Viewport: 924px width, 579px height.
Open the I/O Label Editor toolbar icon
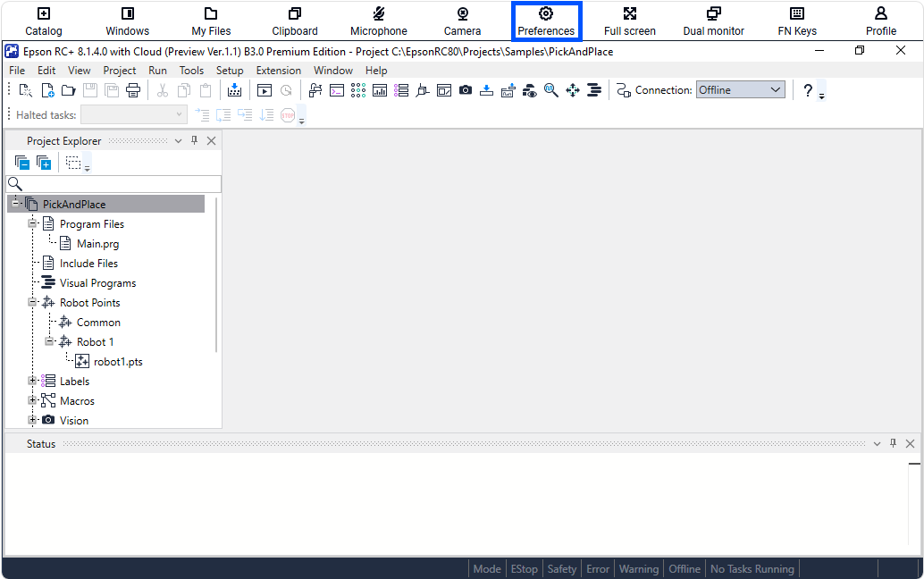(401, 90)
